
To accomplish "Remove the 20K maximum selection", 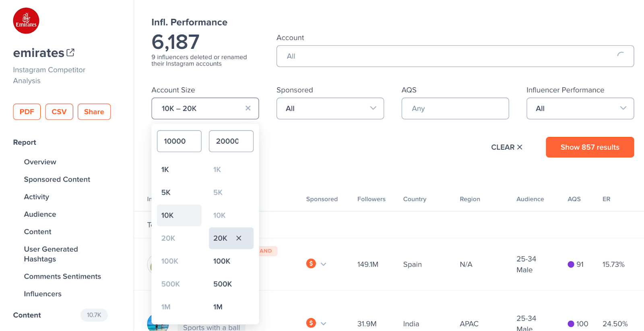I will (239, 238).
